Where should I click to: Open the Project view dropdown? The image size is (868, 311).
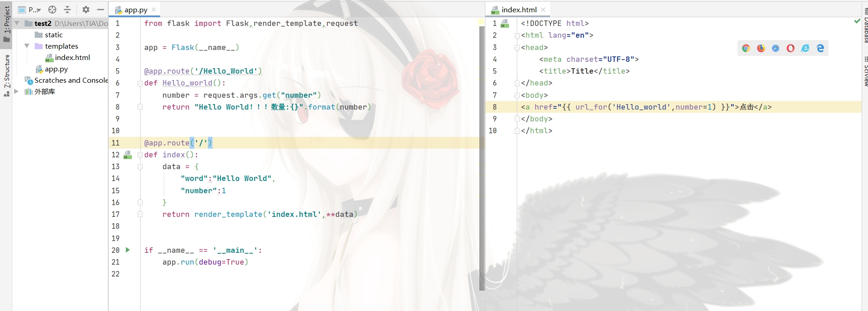pyautogui.click(x=35, y=10)
